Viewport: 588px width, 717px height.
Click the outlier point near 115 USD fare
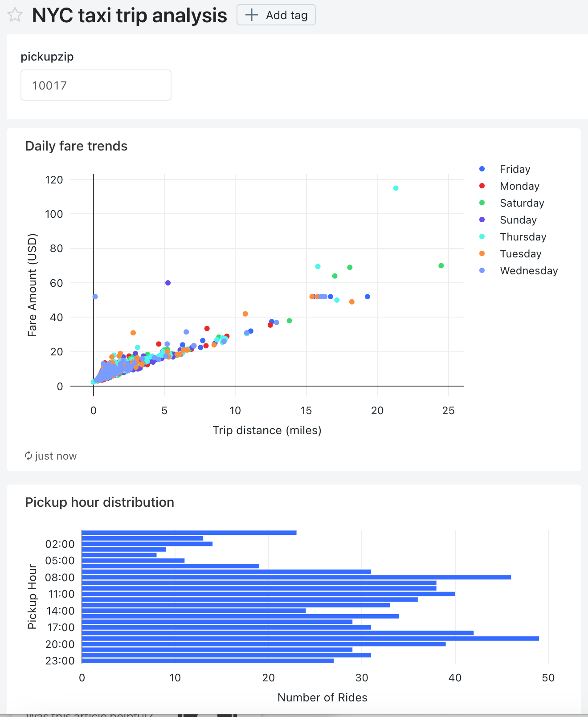[396, 188]
